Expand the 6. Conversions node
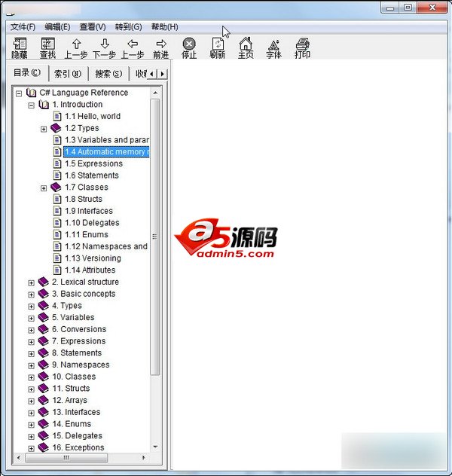The height and width of the screenshot is (476, 452). [31, 331]
